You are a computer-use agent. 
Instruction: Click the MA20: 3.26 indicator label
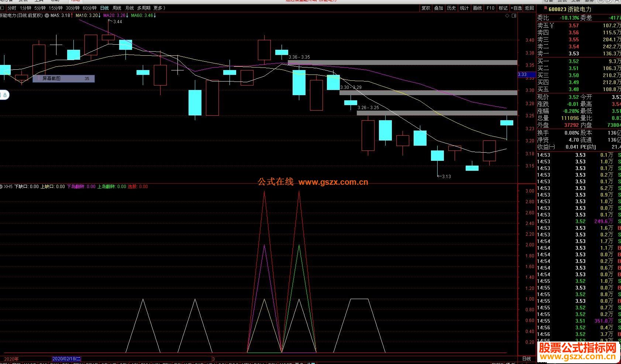coord(116,15)
